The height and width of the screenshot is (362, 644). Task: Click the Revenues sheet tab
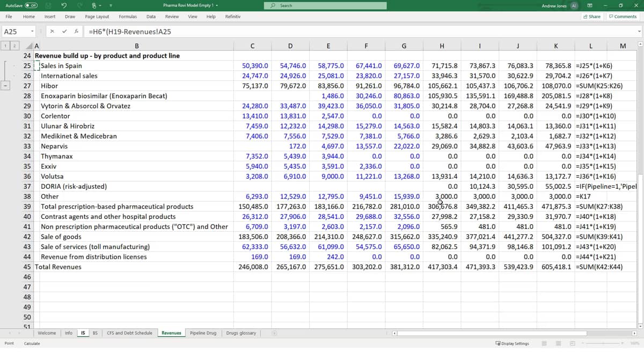(171, 333)
